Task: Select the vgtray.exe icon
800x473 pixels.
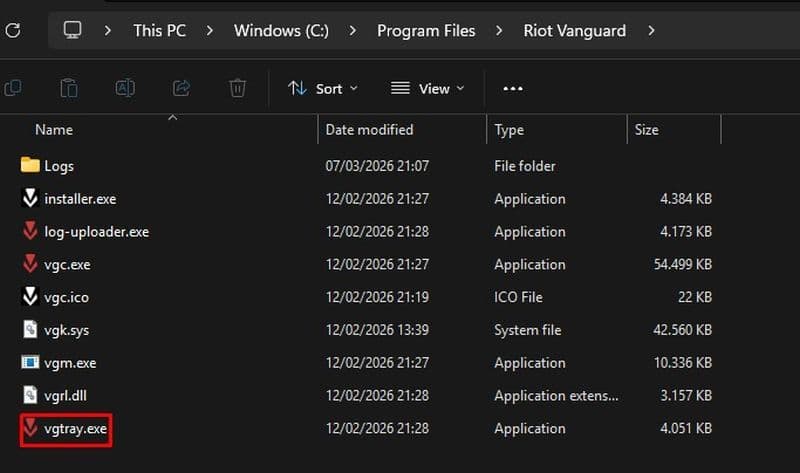Action: [x=30, y=428]
